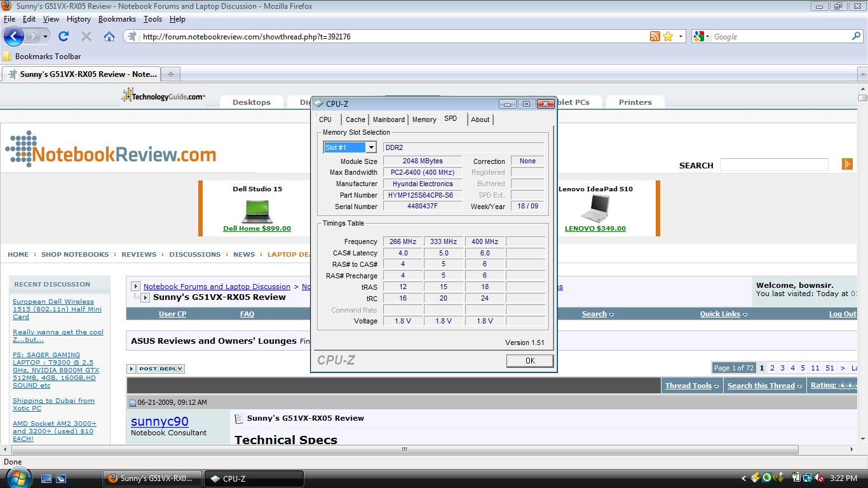Click the navigation arrow before Notebook Forums and Laptop Discussion

[x=135, y=287]
